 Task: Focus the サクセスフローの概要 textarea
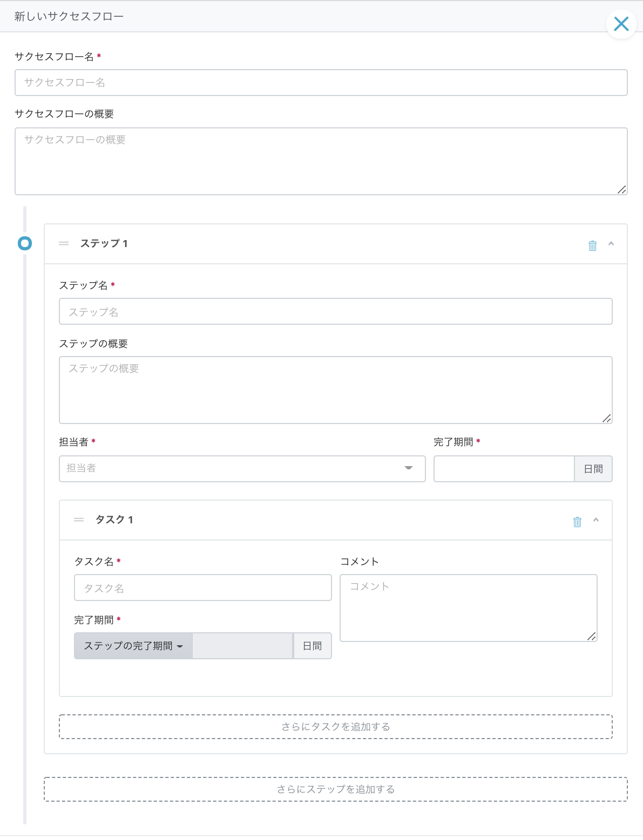[x=321, y=161]
